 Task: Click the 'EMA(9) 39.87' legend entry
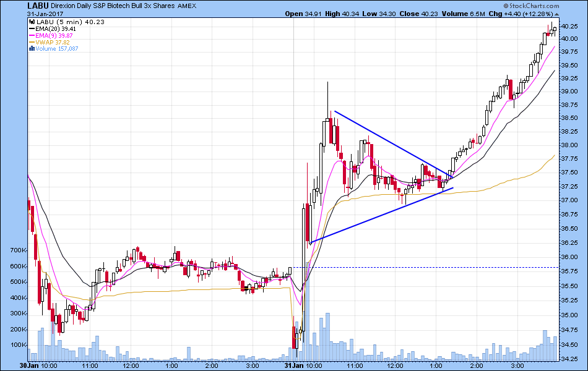[x=54, y=36]
